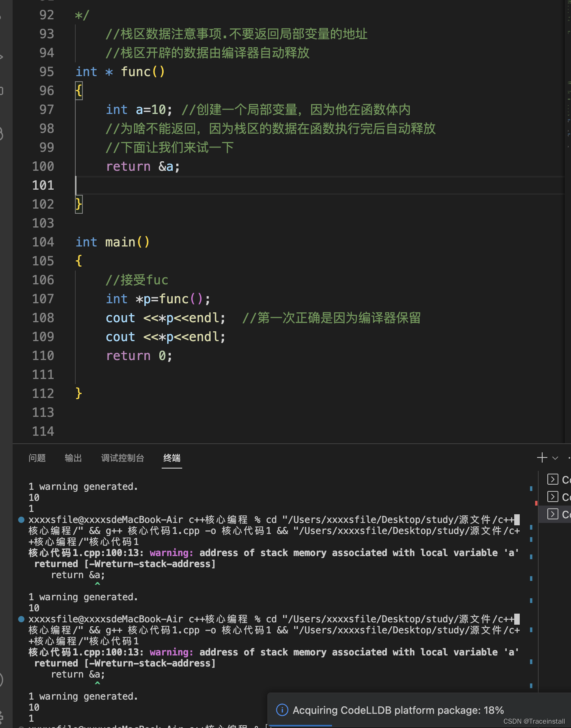Open the 调试控制台 (Debug Console) tab
The width and height of the screenshot is (571, 728).
(123, 458)
